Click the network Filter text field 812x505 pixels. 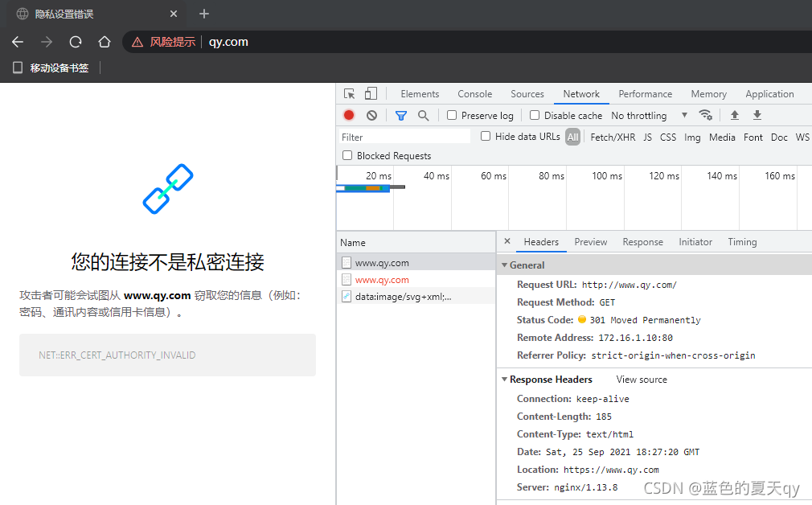click(404, 137)
